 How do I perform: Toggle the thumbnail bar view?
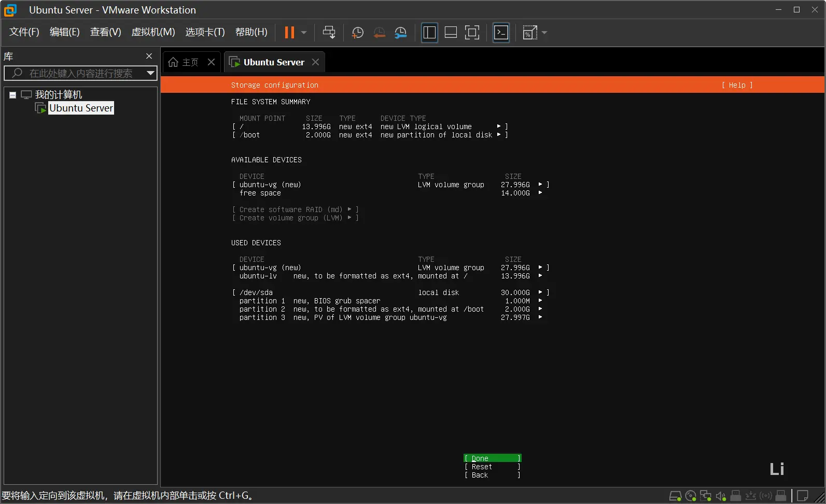click(x=451, y=33)
